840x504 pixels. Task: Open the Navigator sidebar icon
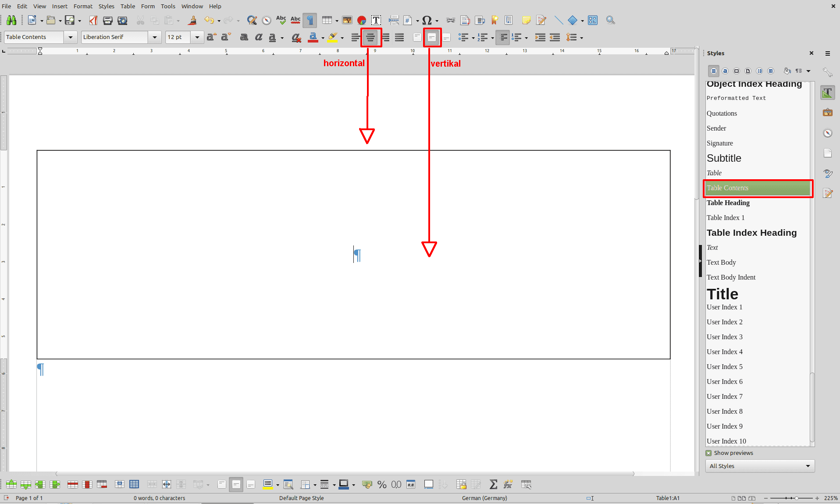point(828,133)
